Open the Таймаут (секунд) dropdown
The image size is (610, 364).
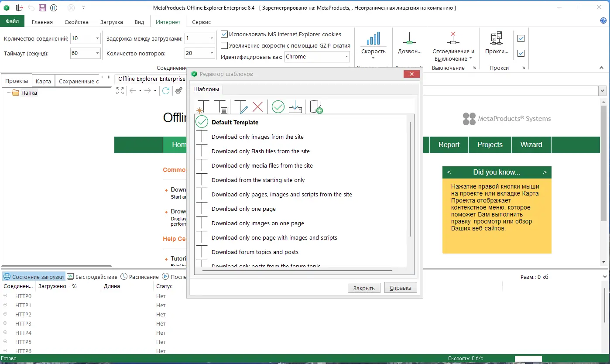(x=97, y=53)
